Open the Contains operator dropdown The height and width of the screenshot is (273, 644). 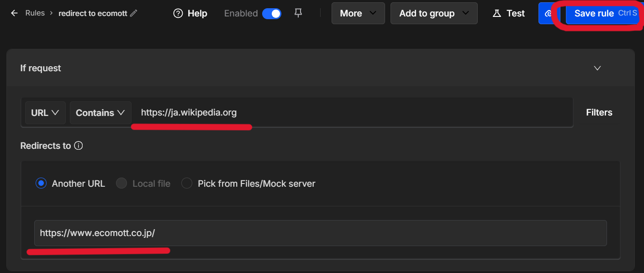100,113
